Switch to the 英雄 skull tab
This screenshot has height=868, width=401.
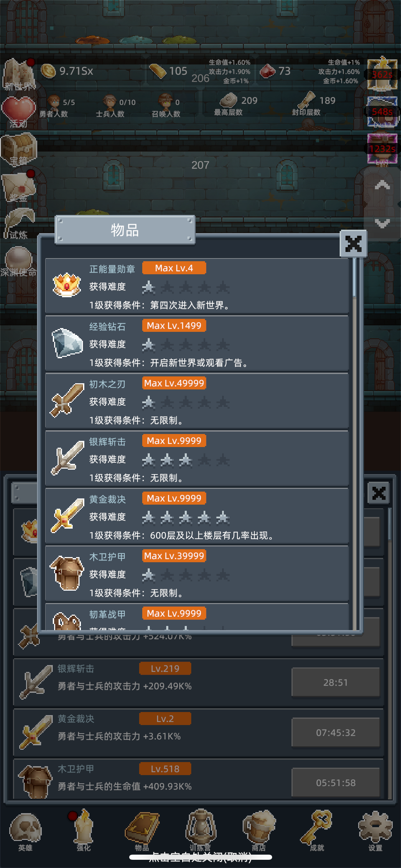(x=25, y=832)
